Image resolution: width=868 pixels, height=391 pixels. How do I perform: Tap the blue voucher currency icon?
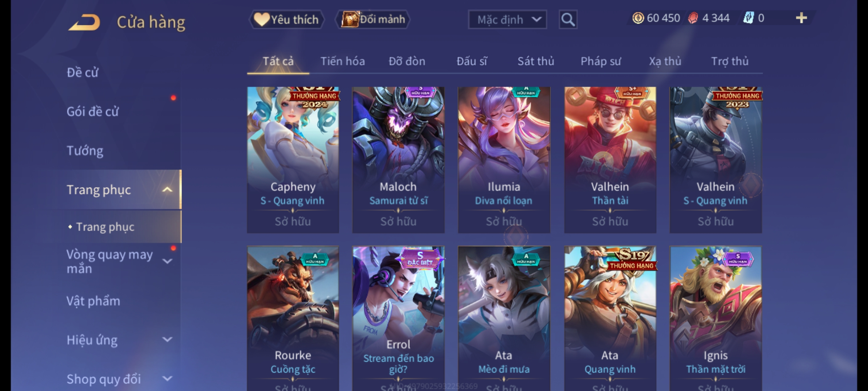[748, 18]
